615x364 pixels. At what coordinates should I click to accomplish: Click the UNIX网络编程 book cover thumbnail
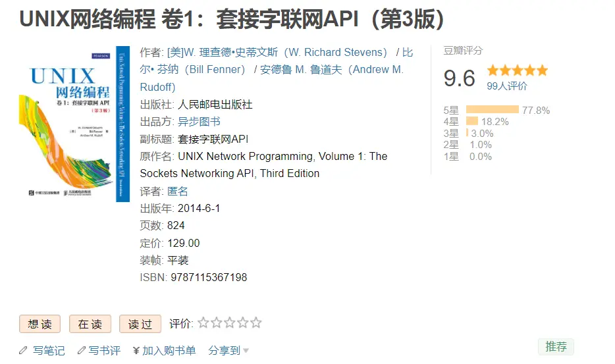(74, 124)
